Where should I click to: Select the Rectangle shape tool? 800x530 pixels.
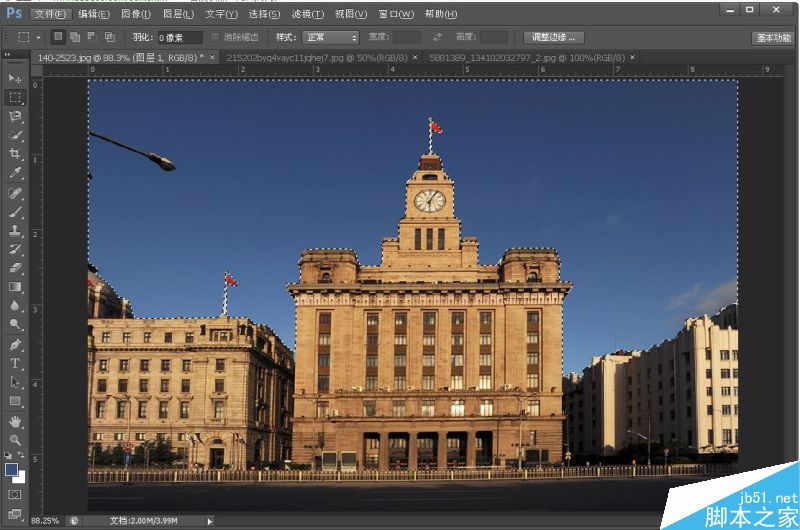15,401
